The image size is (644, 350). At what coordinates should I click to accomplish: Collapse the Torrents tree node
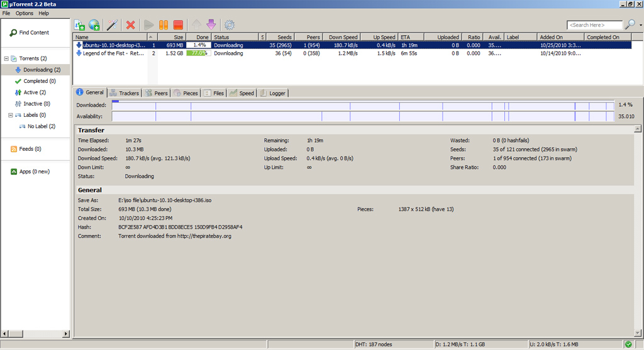coord(6,58)
